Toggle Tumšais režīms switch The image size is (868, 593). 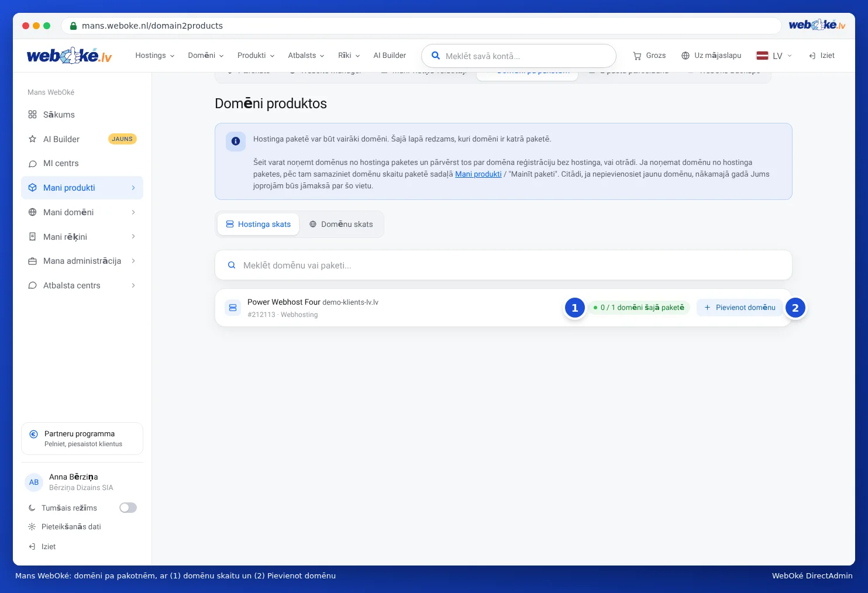[x=128, y=508]
